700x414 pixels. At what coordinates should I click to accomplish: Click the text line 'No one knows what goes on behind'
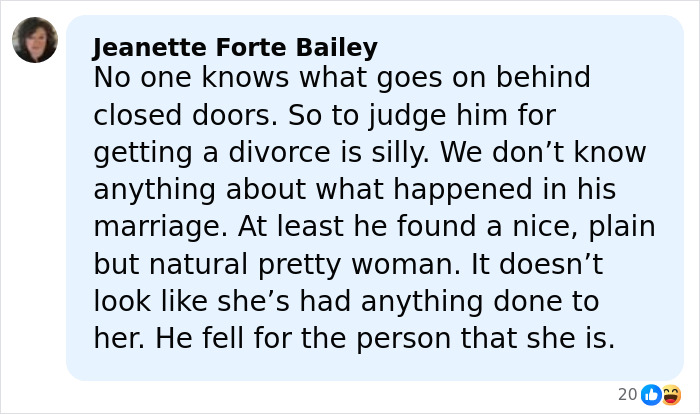[x=342, y=77]
